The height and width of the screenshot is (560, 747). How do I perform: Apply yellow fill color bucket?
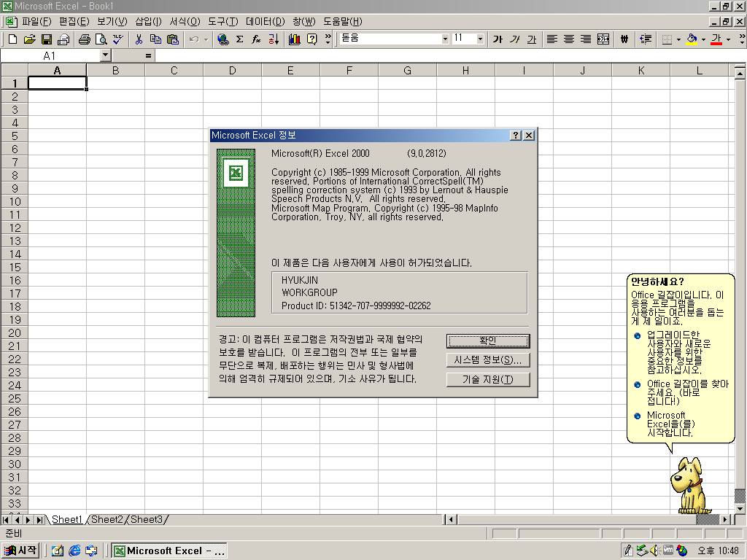(x=692, y=39)
